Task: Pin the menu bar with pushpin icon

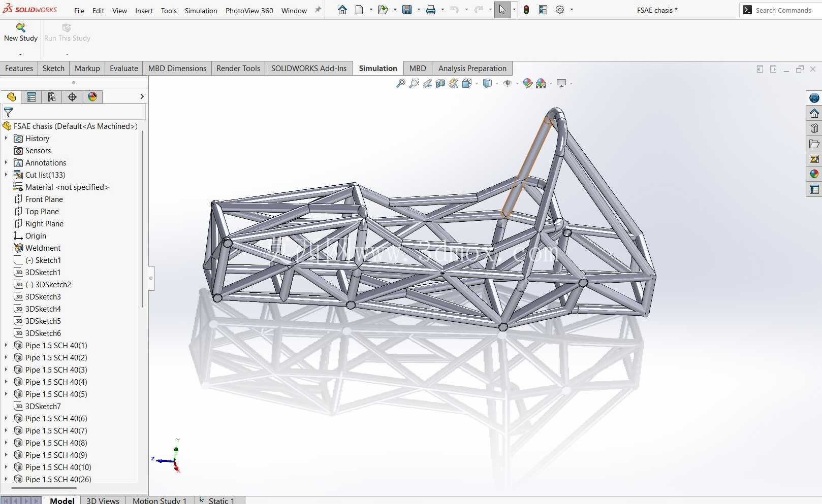Action: coord(318,10)
